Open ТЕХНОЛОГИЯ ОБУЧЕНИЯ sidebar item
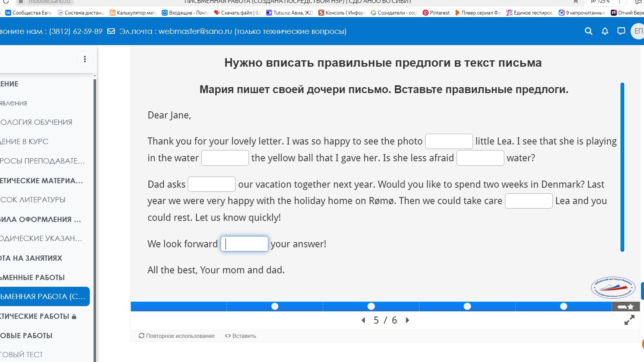The height and width of the screenshot is (362, 644). [x=36, y=122]
